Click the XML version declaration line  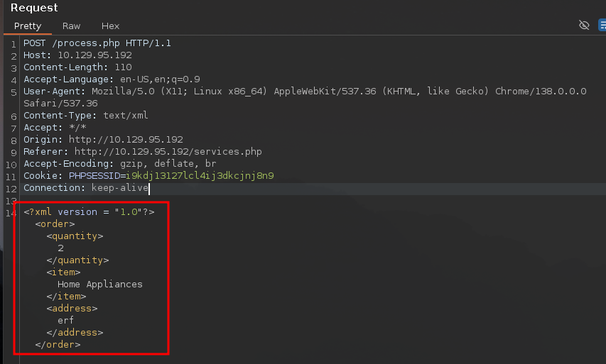[89, 211]
